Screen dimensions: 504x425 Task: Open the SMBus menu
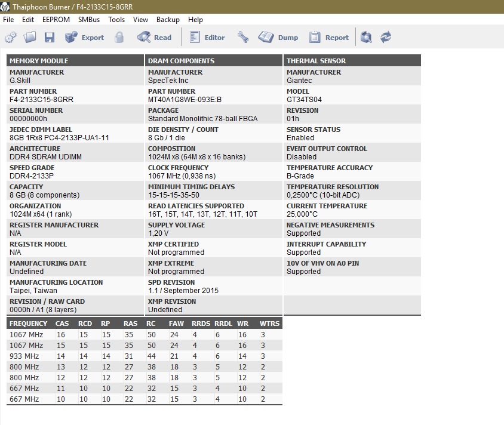pos(89,20)
